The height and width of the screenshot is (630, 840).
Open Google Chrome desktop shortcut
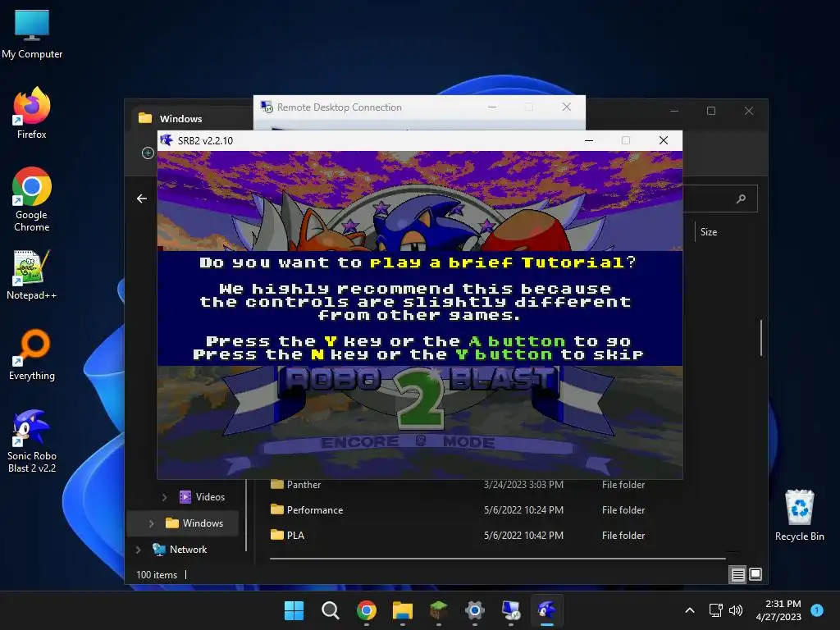[x=32, y=199]
